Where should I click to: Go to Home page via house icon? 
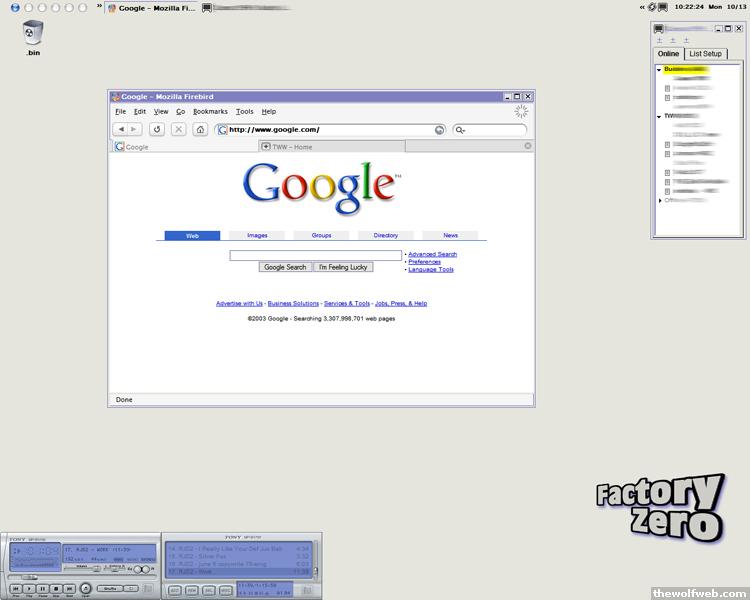[200, 129]
